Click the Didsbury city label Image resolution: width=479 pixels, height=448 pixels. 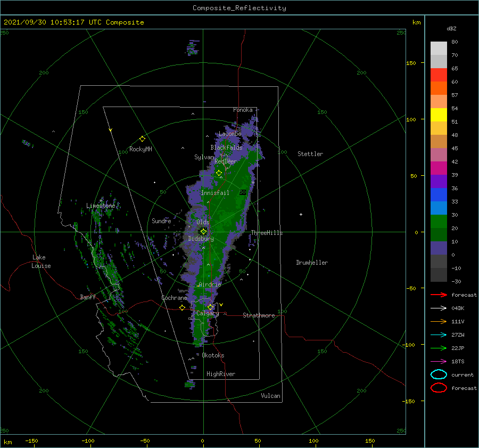pos(201,239)
